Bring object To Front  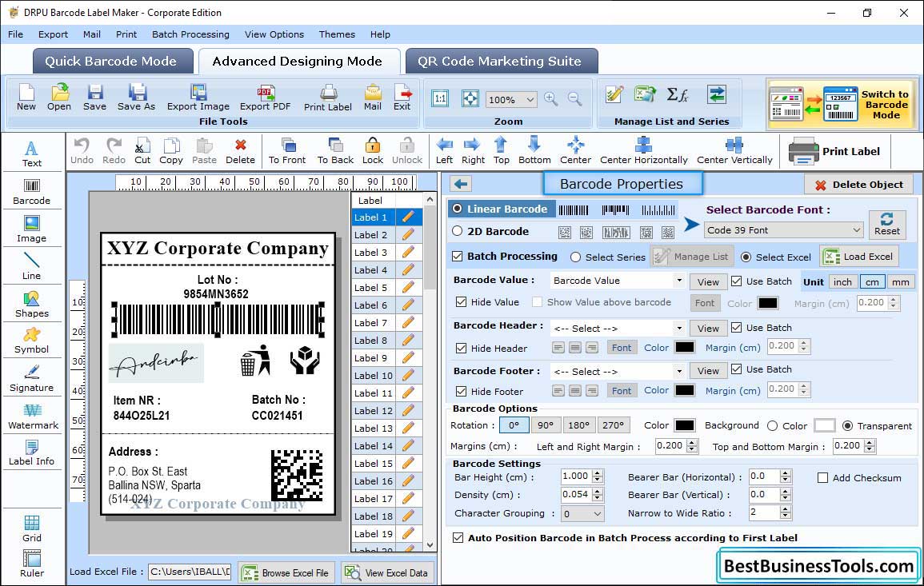click(x=287, y=151)
